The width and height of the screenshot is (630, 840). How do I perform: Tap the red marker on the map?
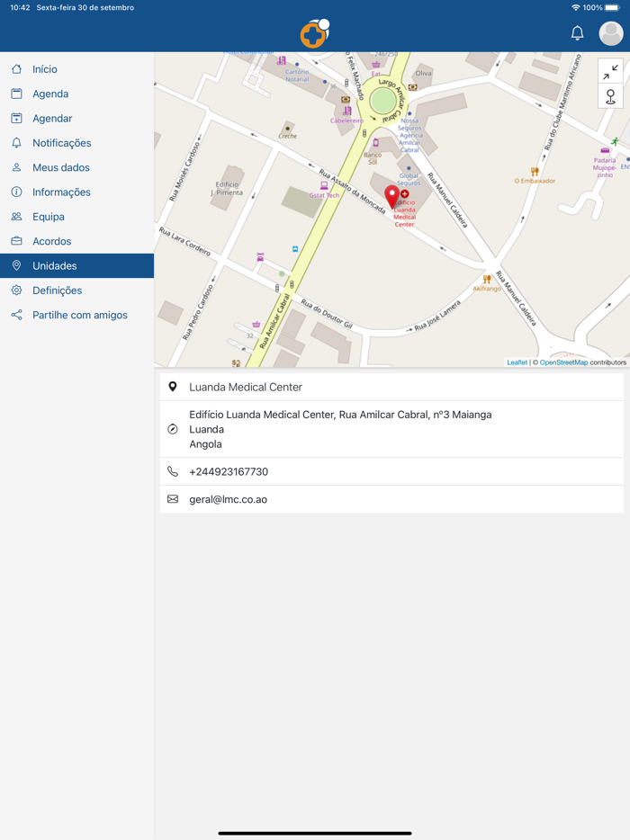point(391,197)
